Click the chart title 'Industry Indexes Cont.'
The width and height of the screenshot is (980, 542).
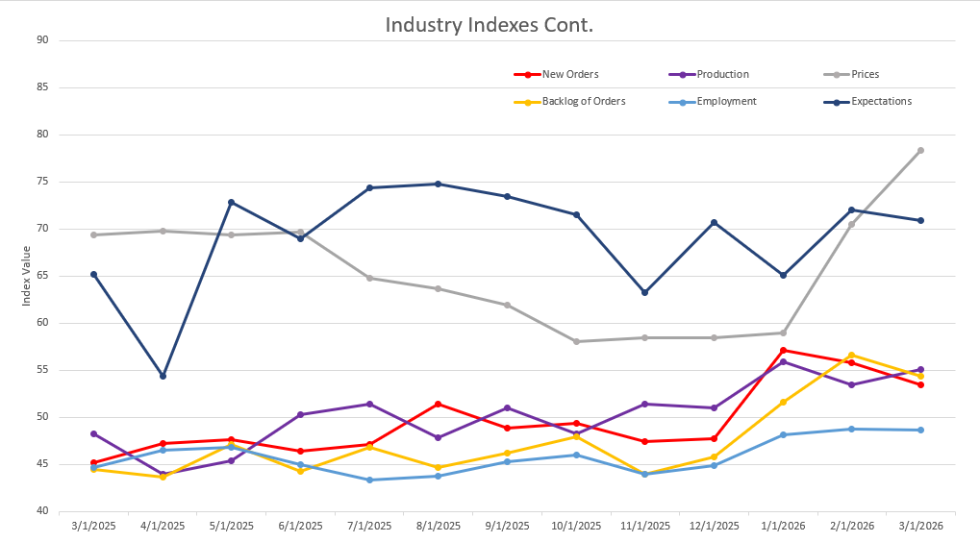click(490, 24)
